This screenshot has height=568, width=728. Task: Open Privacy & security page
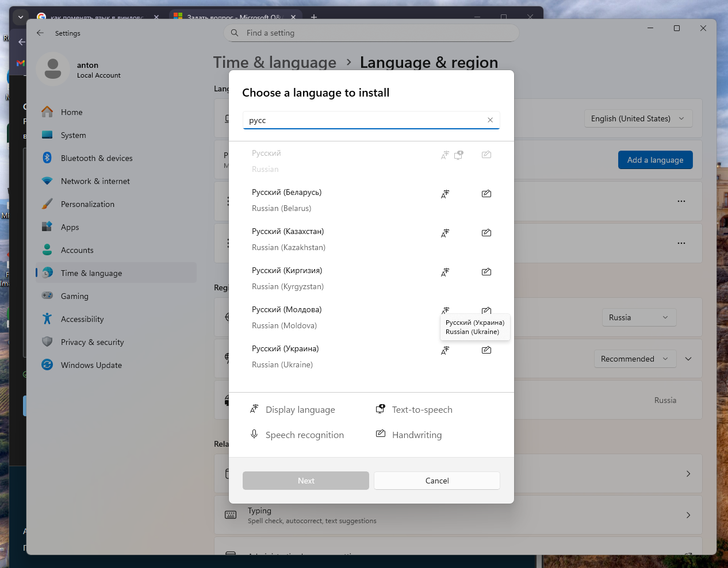pos(116,342)
